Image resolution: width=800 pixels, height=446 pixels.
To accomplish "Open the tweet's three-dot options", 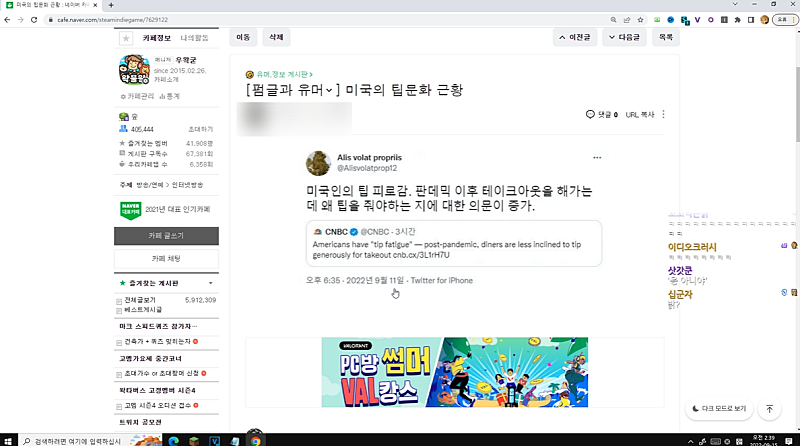I will [597, 158].
